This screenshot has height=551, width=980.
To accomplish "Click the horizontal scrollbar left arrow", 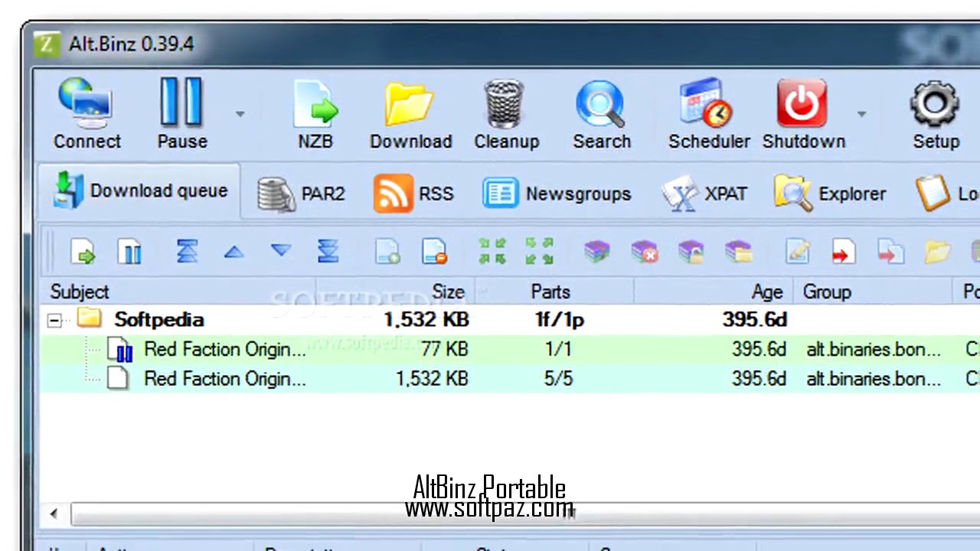I will pos(53,514).
